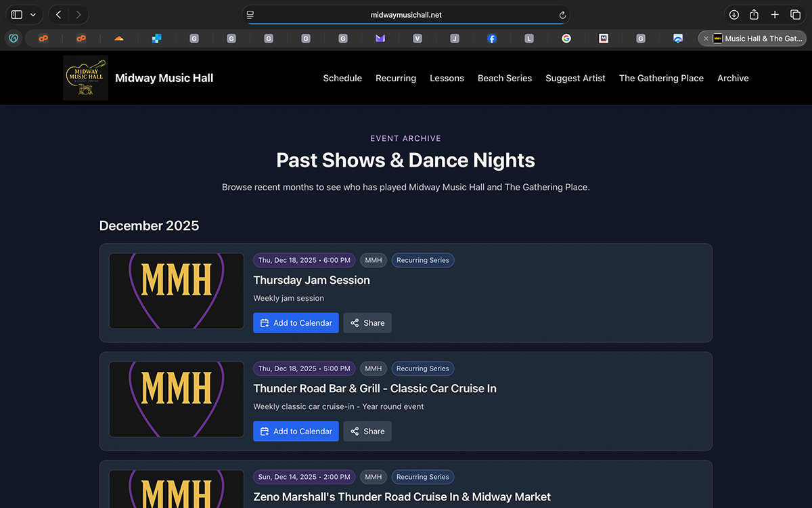Click the Weekly jam session description
This screenshot has height=508, width=812.
[x=288, y=298]
